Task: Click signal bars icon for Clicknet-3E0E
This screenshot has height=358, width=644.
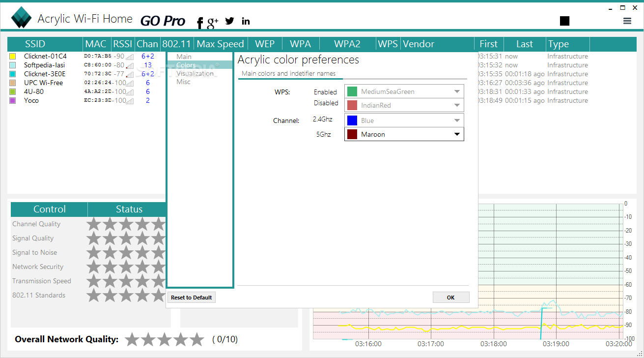Action: (130, 74)
